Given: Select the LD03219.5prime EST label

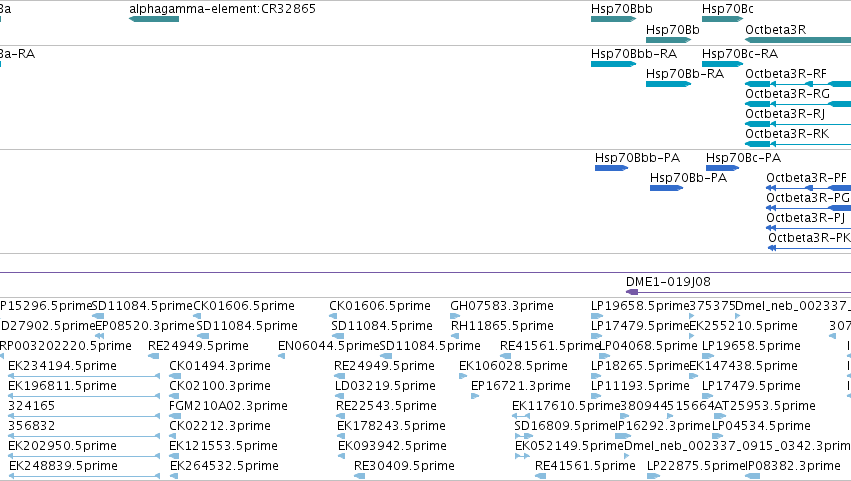Looking at the screenshot, I should click(385, 387).
